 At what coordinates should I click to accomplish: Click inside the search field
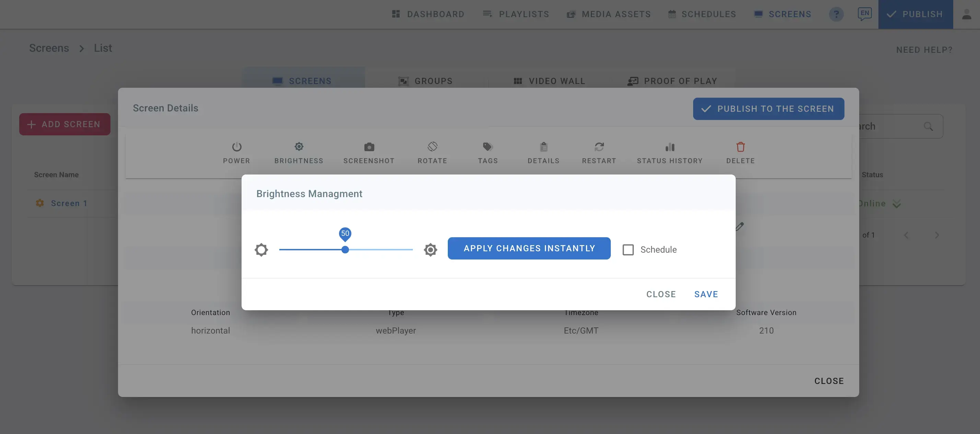click(886, 126)
